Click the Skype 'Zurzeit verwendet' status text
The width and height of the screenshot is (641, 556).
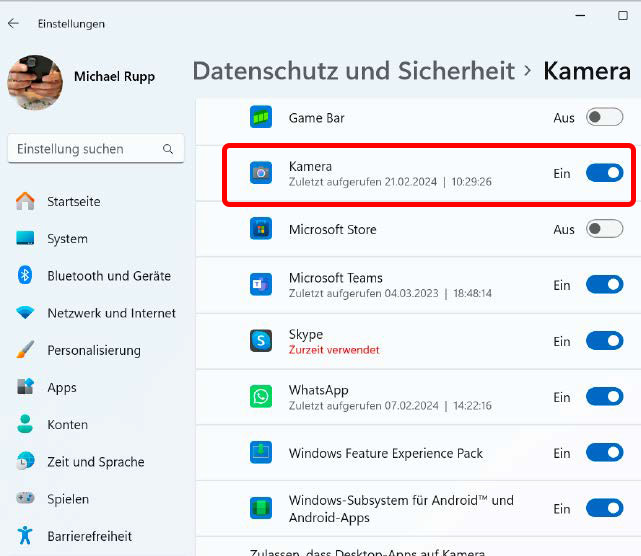pyautogui.click(x=334, y=350)
